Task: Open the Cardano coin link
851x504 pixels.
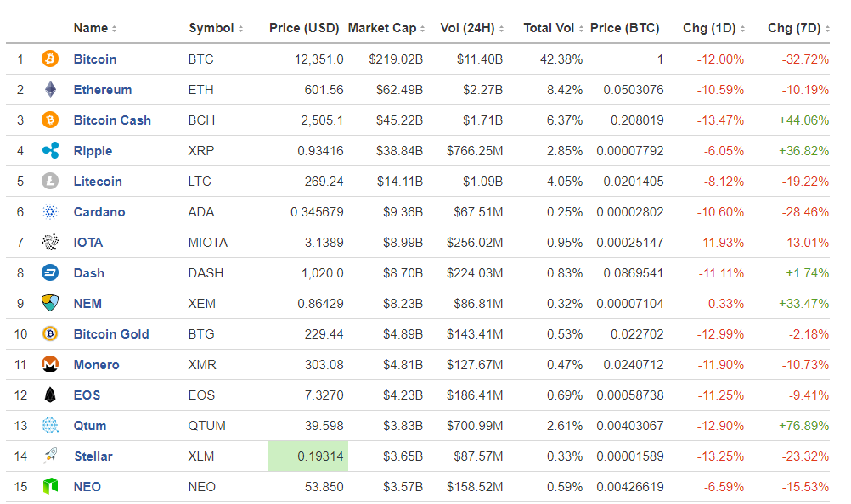Action: pos(99,212)
